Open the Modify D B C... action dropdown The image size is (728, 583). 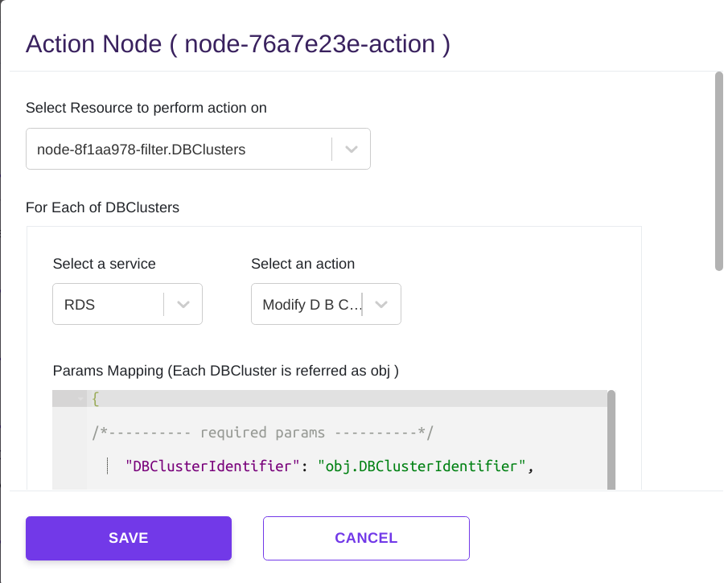[x=326, y=304]
